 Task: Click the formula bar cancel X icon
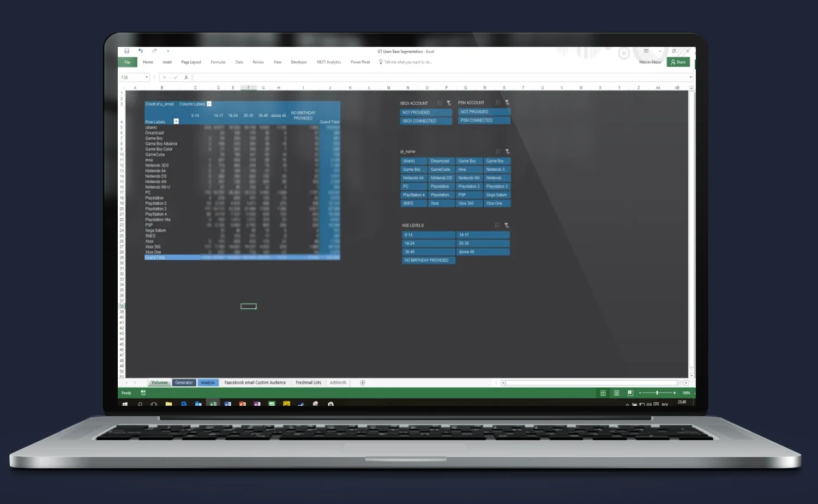click(165, 77)
